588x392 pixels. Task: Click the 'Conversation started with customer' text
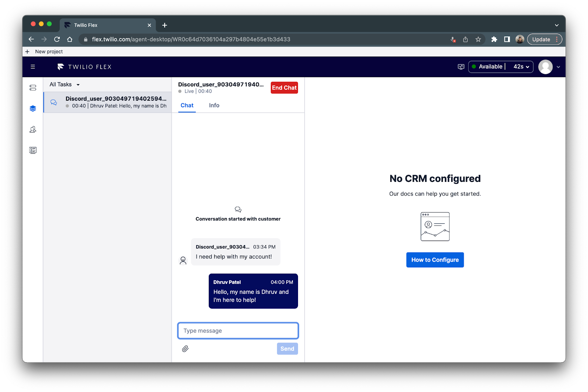pyautogui.click(x=238, y=219)
